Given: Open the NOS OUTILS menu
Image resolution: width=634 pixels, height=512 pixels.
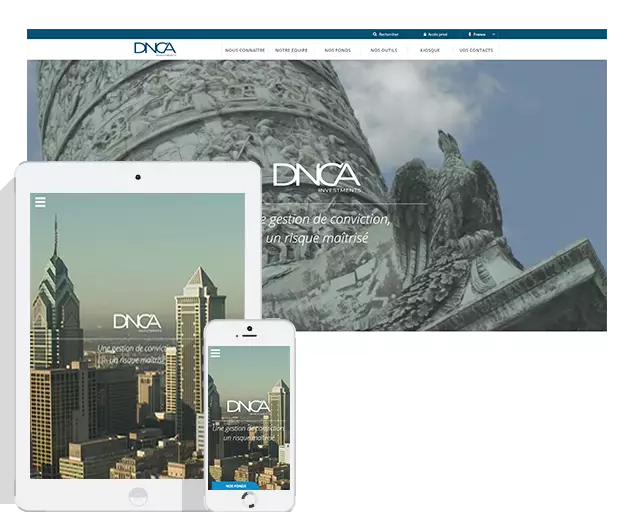Looking at the screenshot, I should pos(384,51).
